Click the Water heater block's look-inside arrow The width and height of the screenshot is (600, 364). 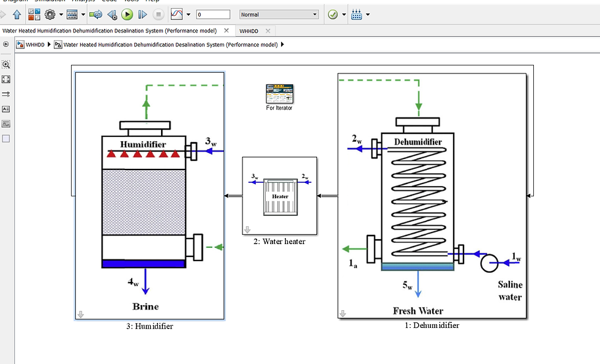247,229
